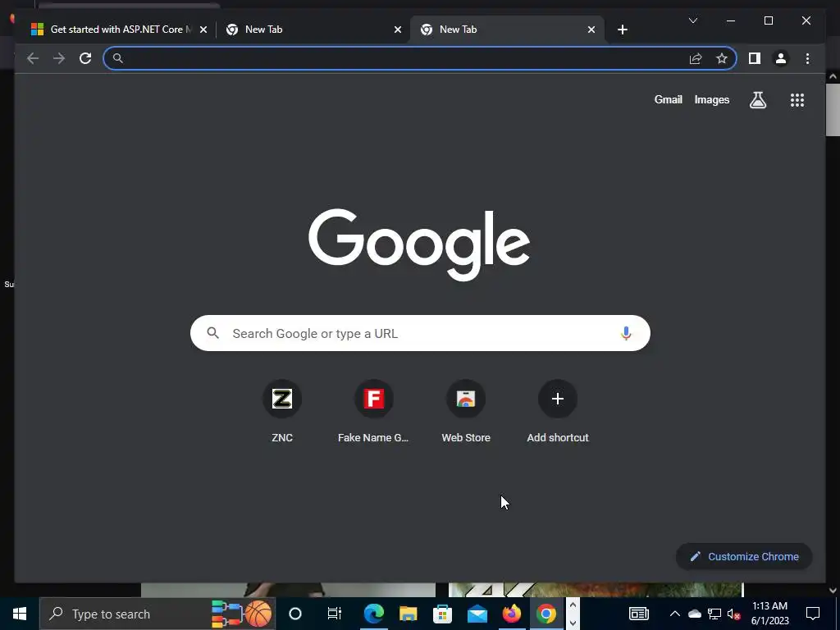Open the ZNC shortcut
The height and width of the screenshot is (630, 840).
point(282,412)
